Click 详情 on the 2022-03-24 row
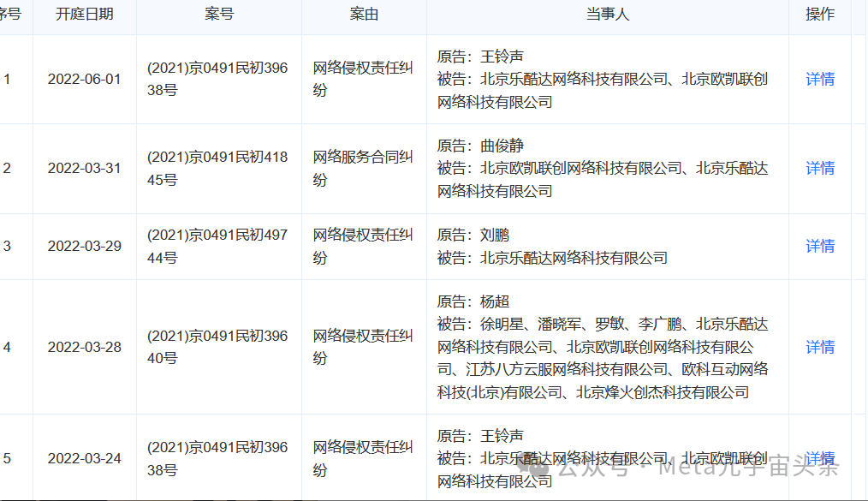868x501 pixels. pyautogui.click(x=819, y=457)
